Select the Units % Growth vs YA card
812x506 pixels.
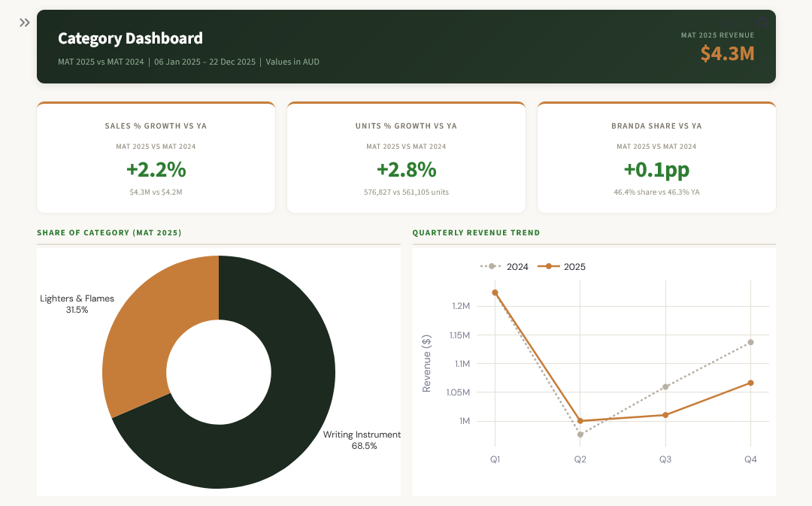tap(406, 158)
